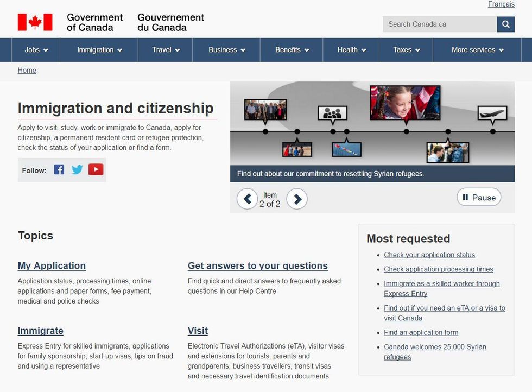Expand the Jobs menu
The image size is (532, 392).
(x=36, y=50)
